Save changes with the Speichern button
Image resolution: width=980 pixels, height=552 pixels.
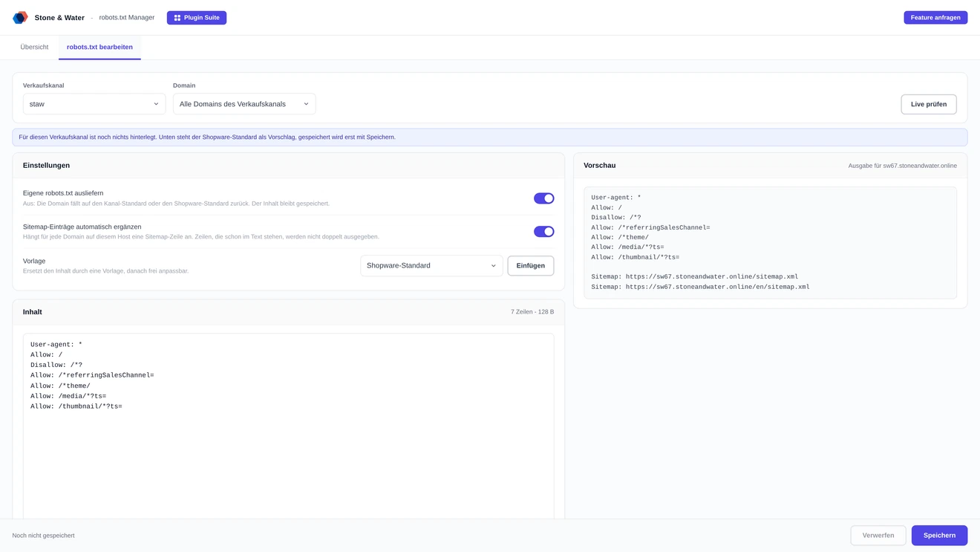tap(939, 536)
